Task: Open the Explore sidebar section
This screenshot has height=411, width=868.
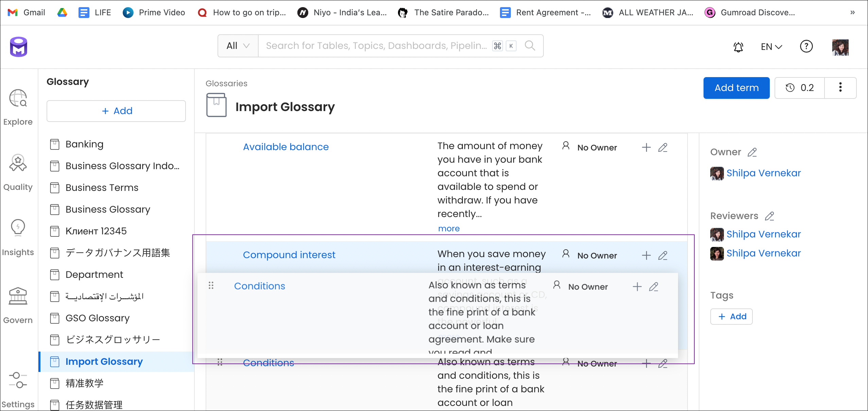Action: click(18, 107)
